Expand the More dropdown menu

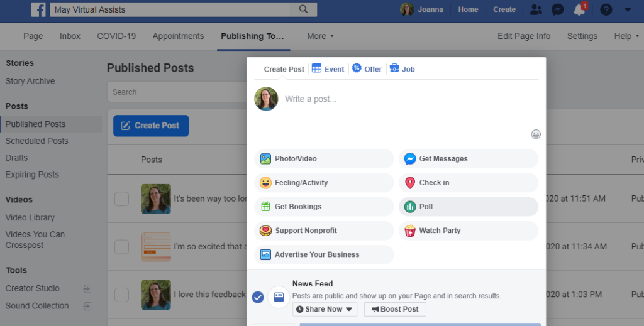(x=320, y=36)
